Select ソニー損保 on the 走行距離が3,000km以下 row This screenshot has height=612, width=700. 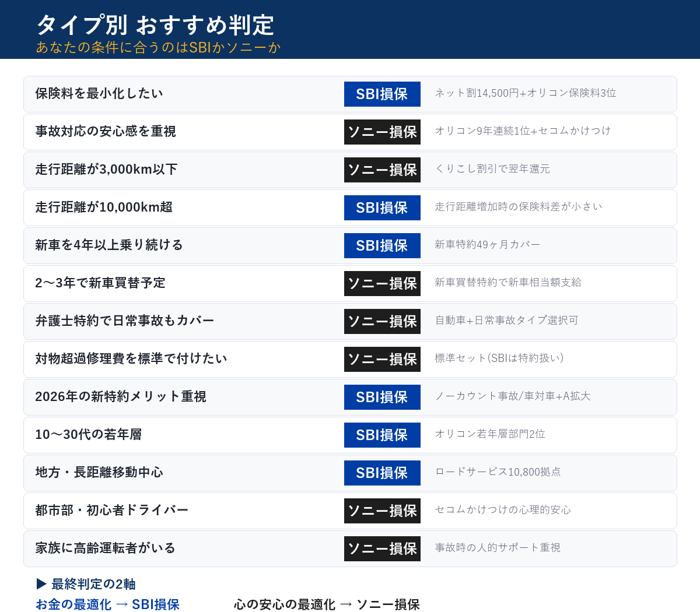pos(382,170)
